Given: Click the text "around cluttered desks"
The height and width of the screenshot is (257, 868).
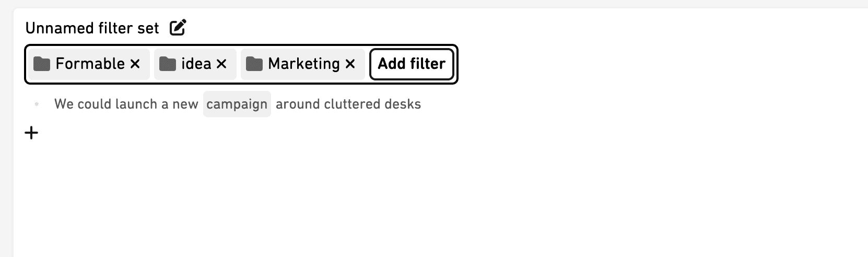Looking at the screenshot, I should pyautogui.click(x=348, y=104).
